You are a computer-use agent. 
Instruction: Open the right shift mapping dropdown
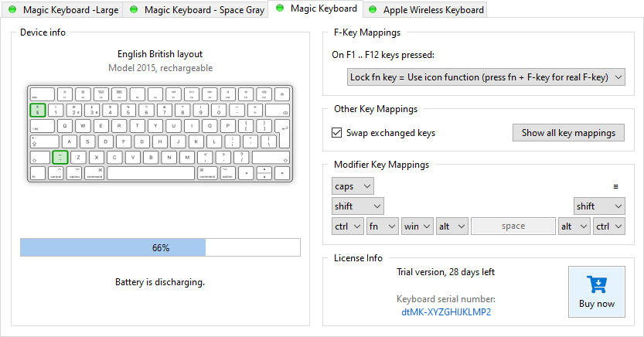(599, 206)
